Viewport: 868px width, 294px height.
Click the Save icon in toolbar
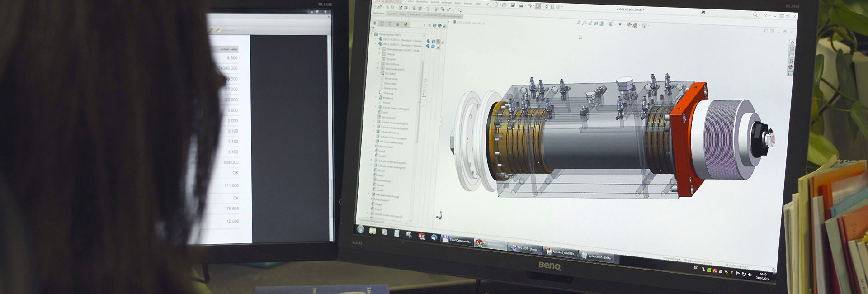(513, 5)
